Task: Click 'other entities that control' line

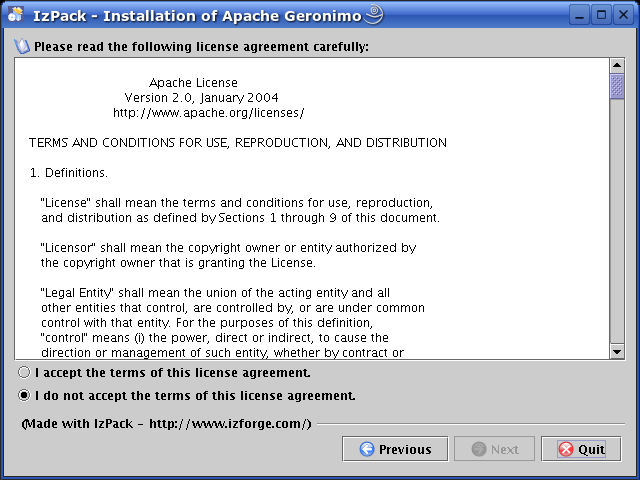Action: click(233, 307)
